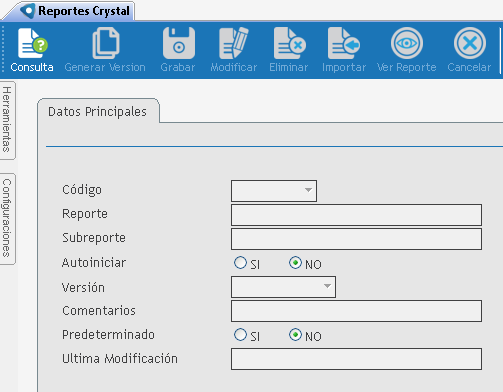
Task: Click the Comentarios text field
Action: click(x=356, y=311)
